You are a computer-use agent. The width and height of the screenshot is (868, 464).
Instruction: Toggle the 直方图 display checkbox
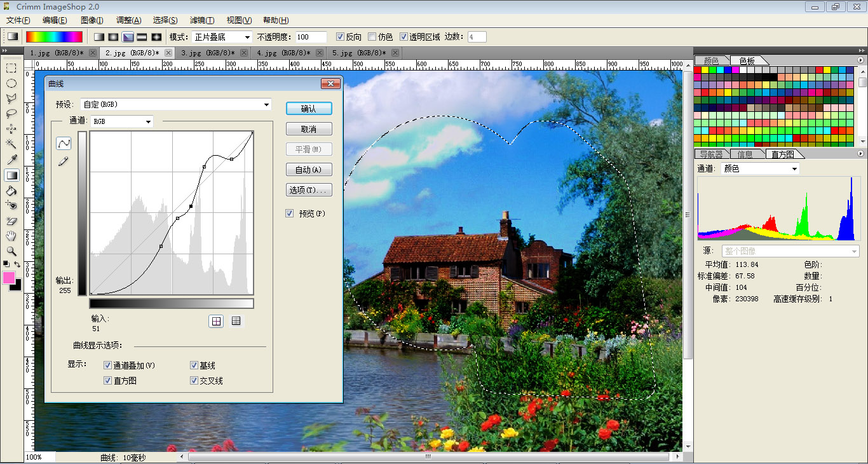click(107, 381)
